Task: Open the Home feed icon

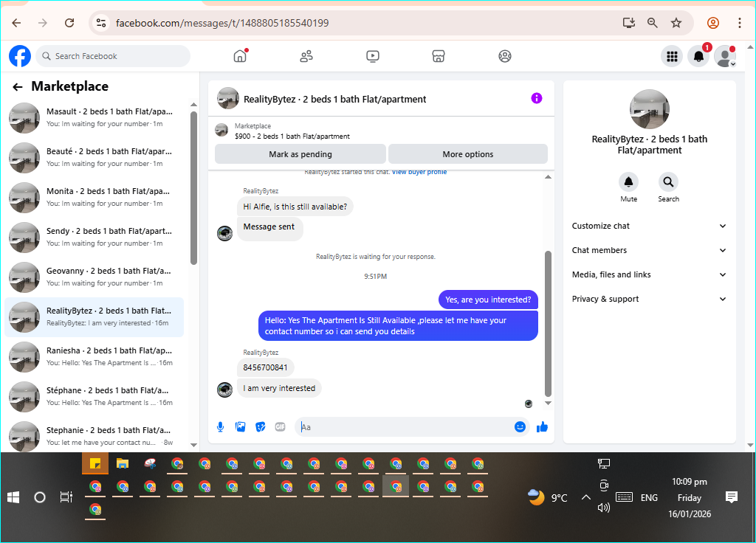Action: [240, 56]
